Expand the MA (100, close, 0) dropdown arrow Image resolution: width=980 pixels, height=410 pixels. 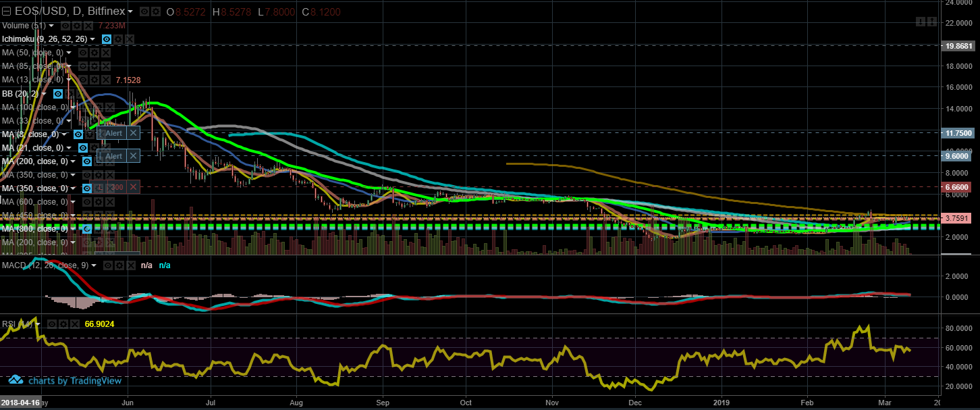tap(73, 107)
